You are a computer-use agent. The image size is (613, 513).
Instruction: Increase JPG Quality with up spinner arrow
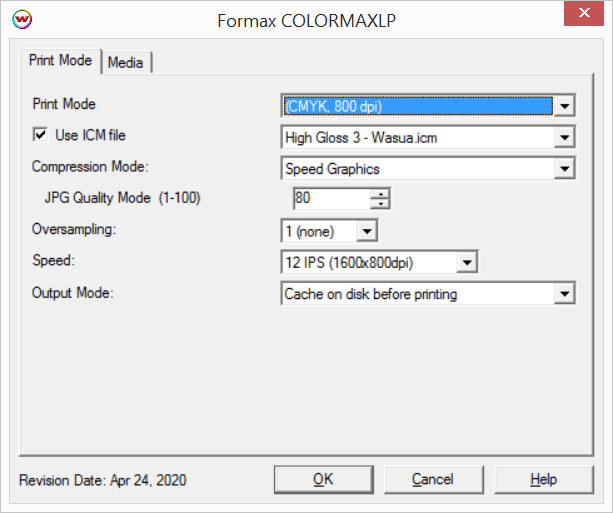tap(379, 194)
